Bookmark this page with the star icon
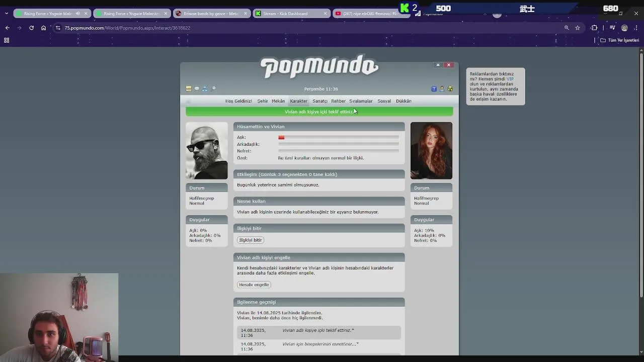The image size is (644, 362). 578,28
